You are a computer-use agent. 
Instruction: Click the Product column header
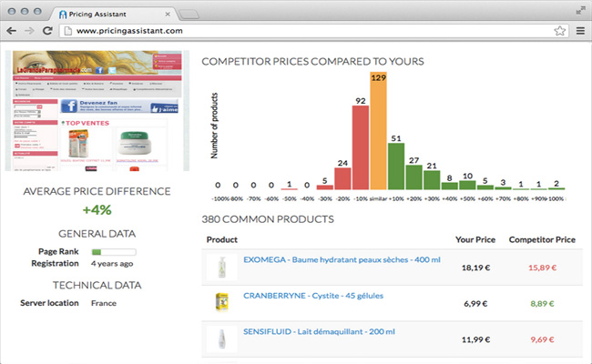tap(222, 239)
